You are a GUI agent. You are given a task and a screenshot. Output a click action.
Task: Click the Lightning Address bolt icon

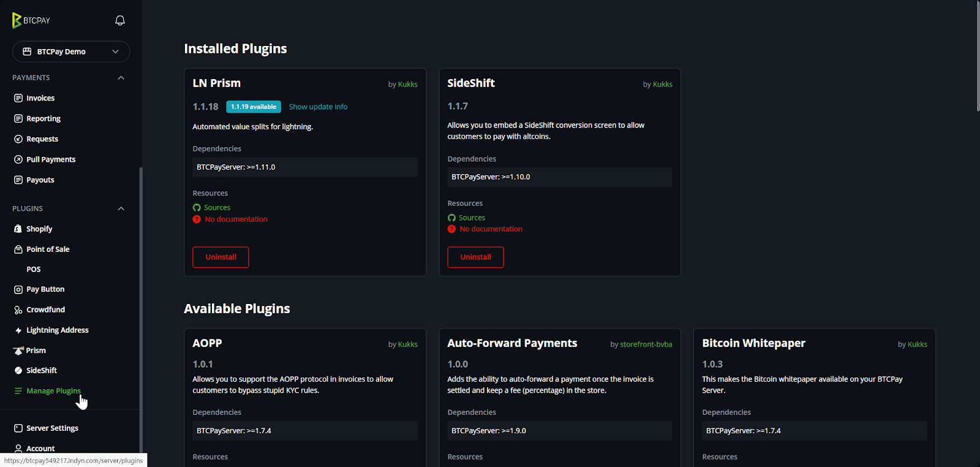tap(18, 330)
